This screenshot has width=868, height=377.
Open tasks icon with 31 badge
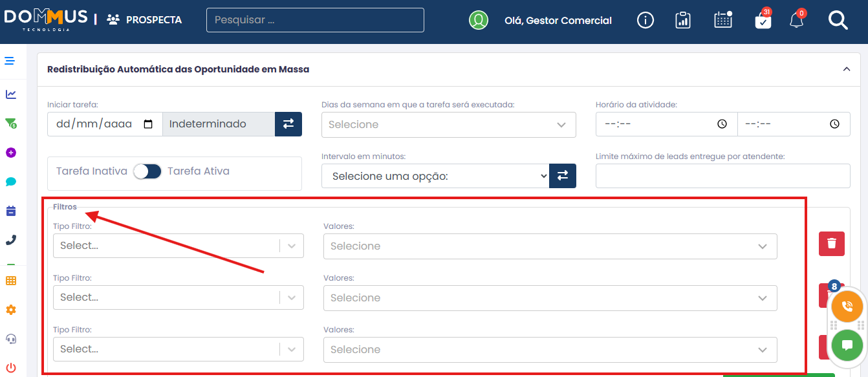(x=763, y=21)
